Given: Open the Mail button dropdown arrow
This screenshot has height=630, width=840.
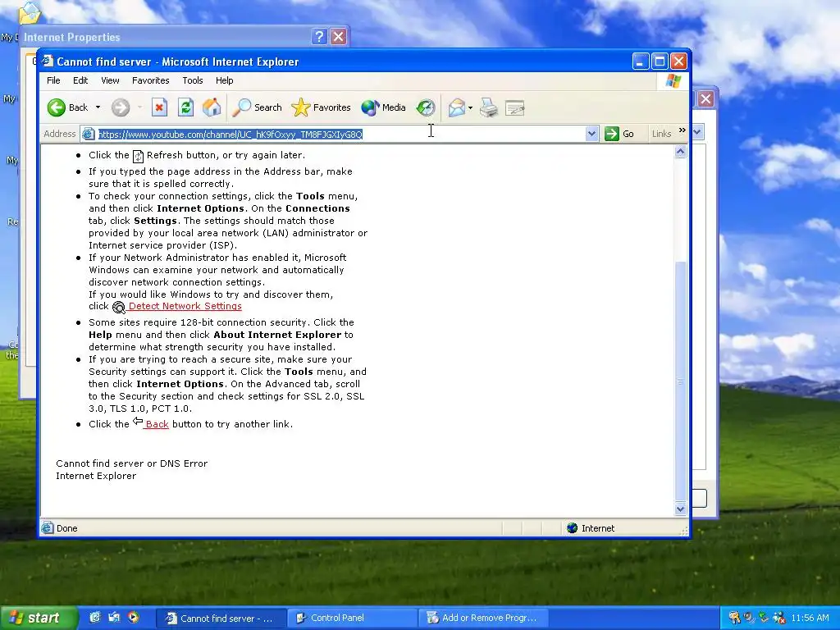Looking at the screenshot, I should pos(470,107).
